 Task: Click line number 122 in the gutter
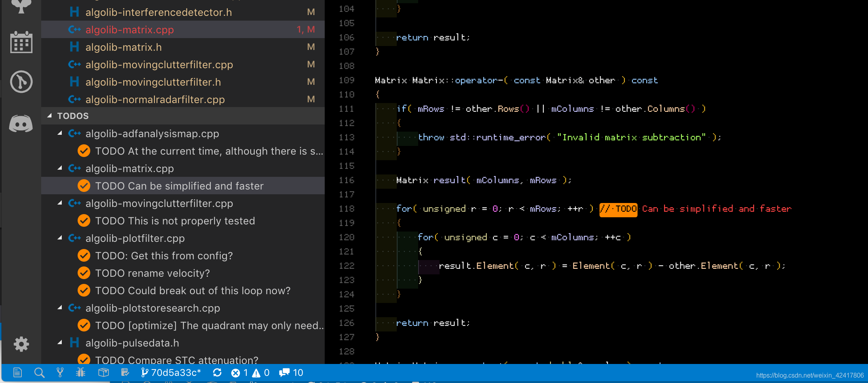click(346, 266)
